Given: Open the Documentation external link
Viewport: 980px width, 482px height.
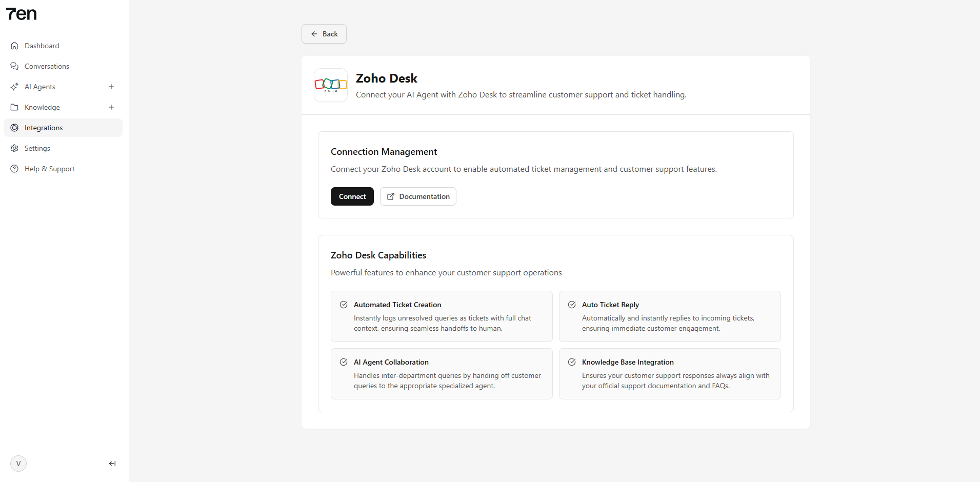Looking at the screenshot, I should 418,196.
